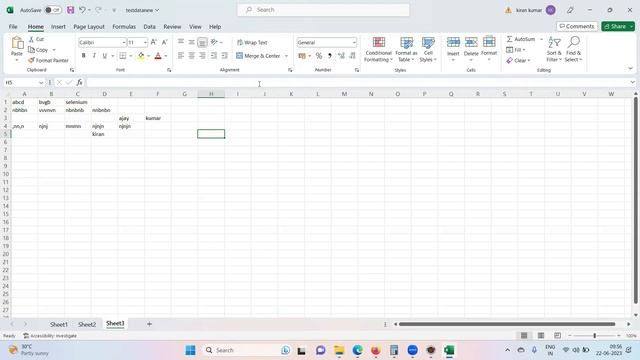The height and width of the screenshot is (360, 640).
Task: Expand the Copy options arrow
Action: tap(54, 50)
